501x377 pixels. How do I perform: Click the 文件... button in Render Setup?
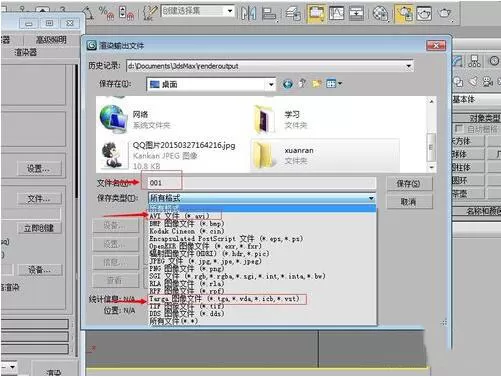click(39, 199)
